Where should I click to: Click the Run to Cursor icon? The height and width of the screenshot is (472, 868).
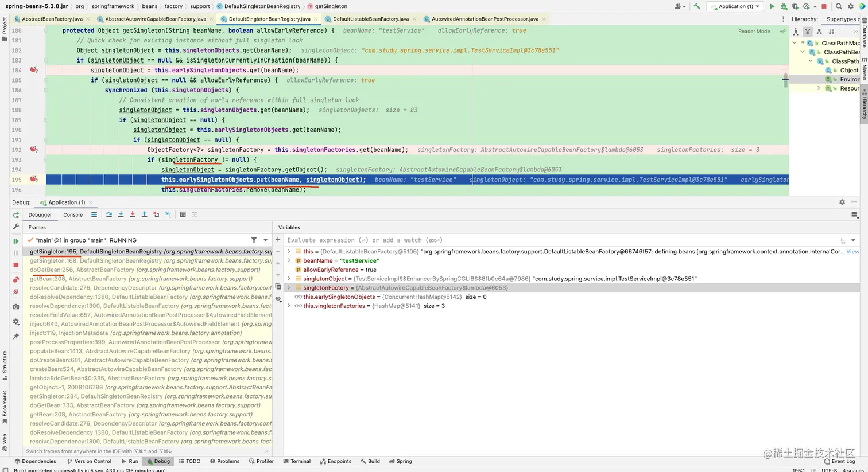[x=168, y=214]
